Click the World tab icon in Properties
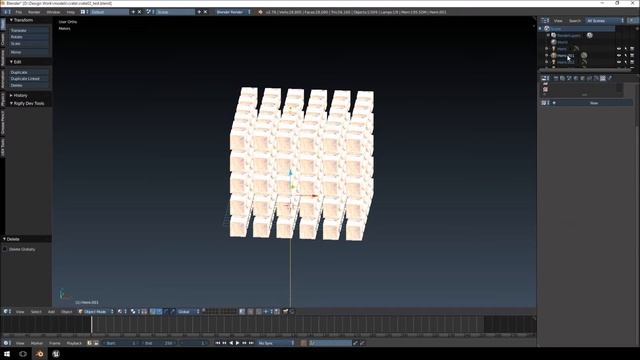Image resolution: width=640 pixels, height=360 pixels. [576, 78]
